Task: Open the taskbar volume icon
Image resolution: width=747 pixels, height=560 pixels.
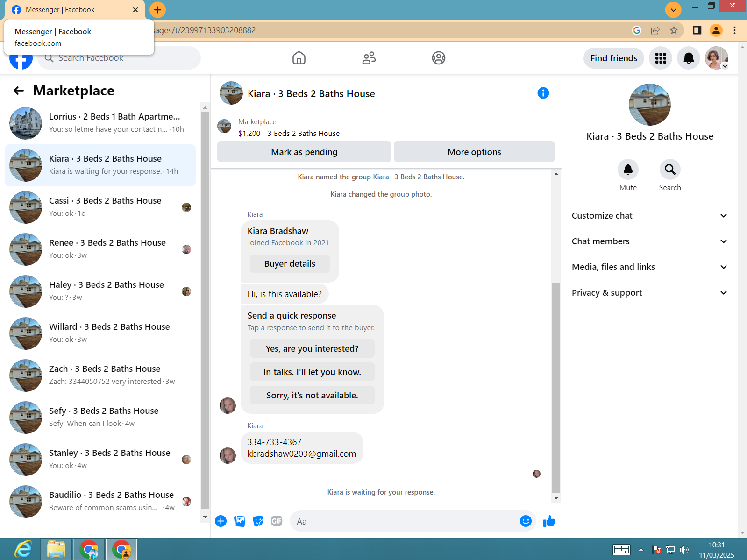Action: coord(684,550)
